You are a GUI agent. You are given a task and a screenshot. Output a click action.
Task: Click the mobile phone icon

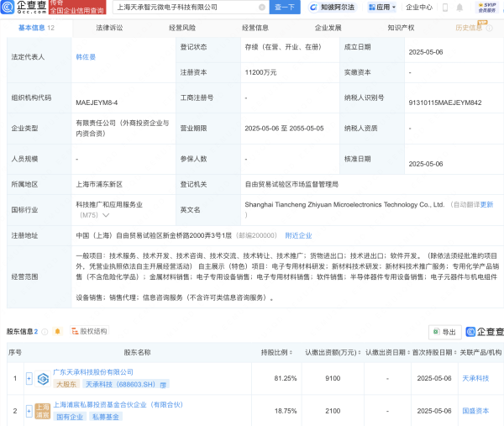pyautogui.click(x=445, y=8)
